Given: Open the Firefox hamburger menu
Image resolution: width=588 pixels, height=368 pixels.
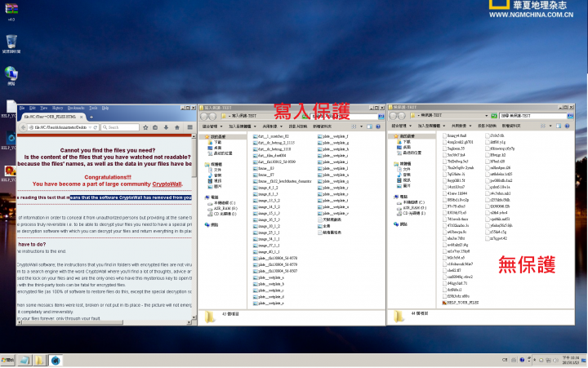Looking at the screenshot, I should [x=189, y=127].
